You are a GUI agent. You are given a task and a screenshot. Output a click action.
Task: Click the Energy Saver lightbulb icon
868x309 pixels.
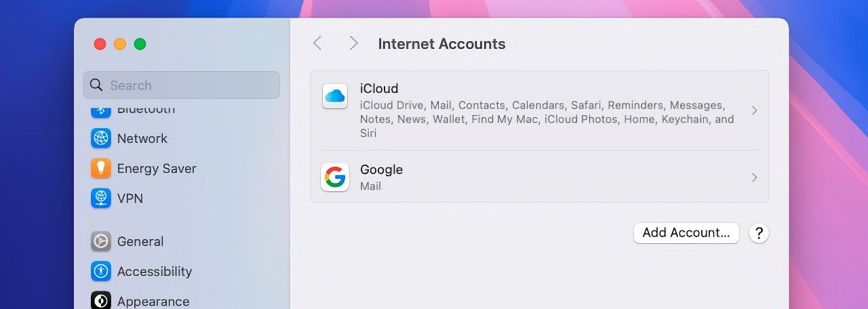(101, 168)
